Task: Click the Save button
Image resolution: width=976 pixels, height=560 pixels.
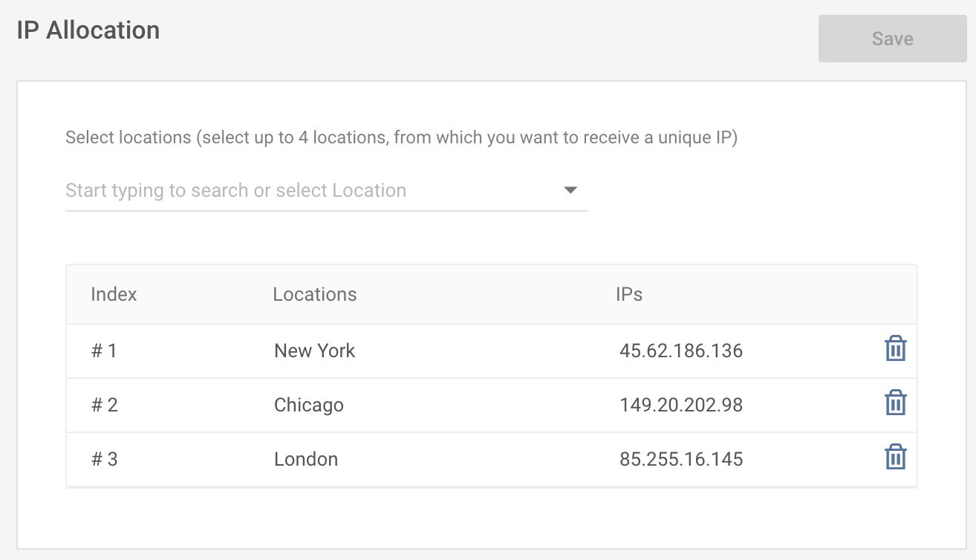Action: point(891,38)
